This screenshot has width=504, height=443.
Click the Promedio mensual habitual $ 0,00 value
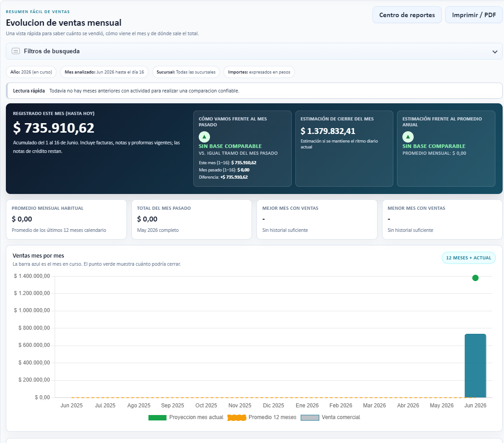click(x=22, y=219)
